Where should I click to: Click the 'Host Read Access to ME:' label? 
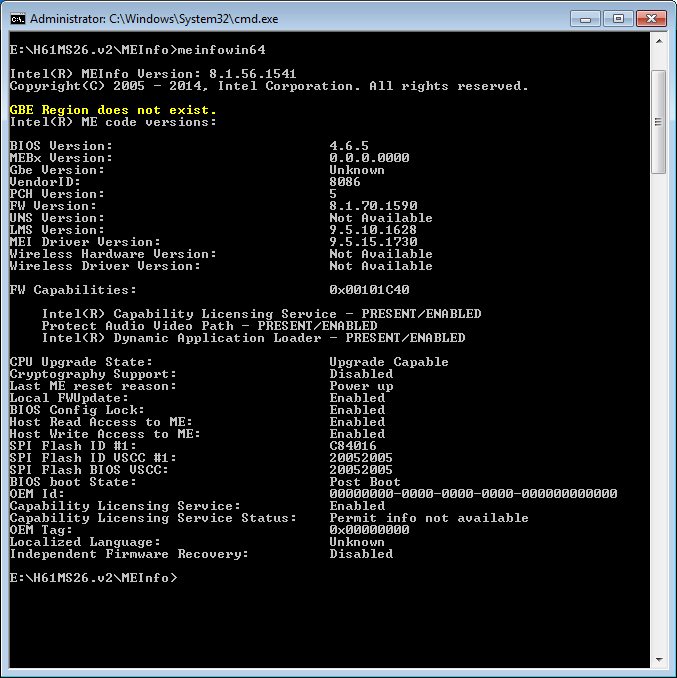click(x=101, y=422)
